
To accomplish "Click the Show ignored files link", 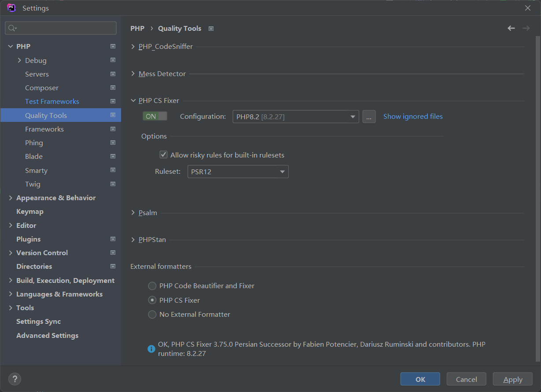I will (x=413, y=116).
